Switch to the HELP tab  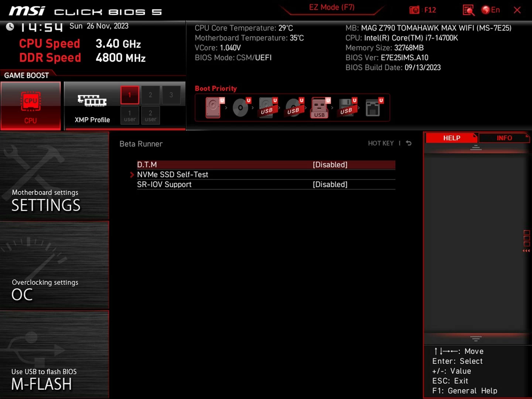[451, 138]
